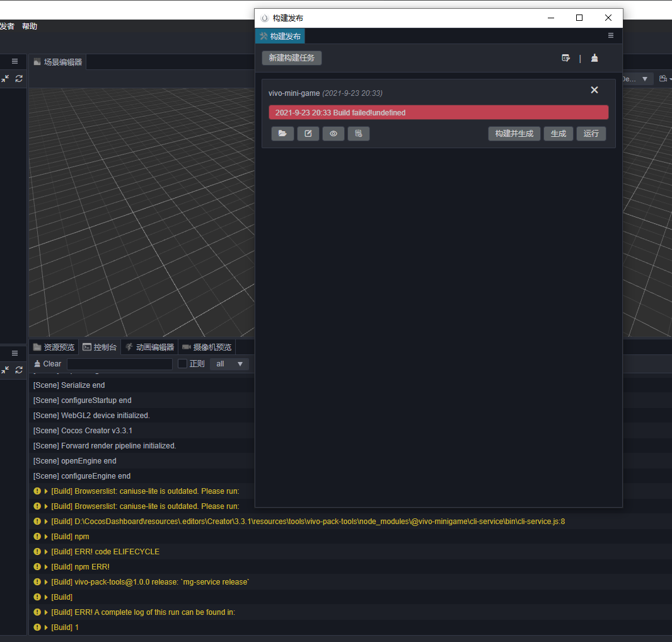The width and height of the screenshot is (672, 642).
Task: Open build folder for vivo-mini-game task
Action: [x=282, y=133]
